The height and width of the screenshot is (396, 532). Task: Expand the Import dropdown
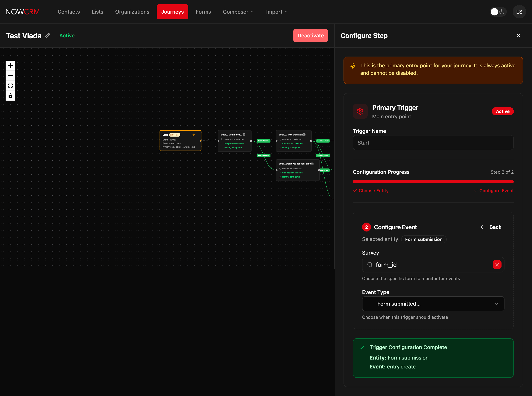click(x=276, y=12)
